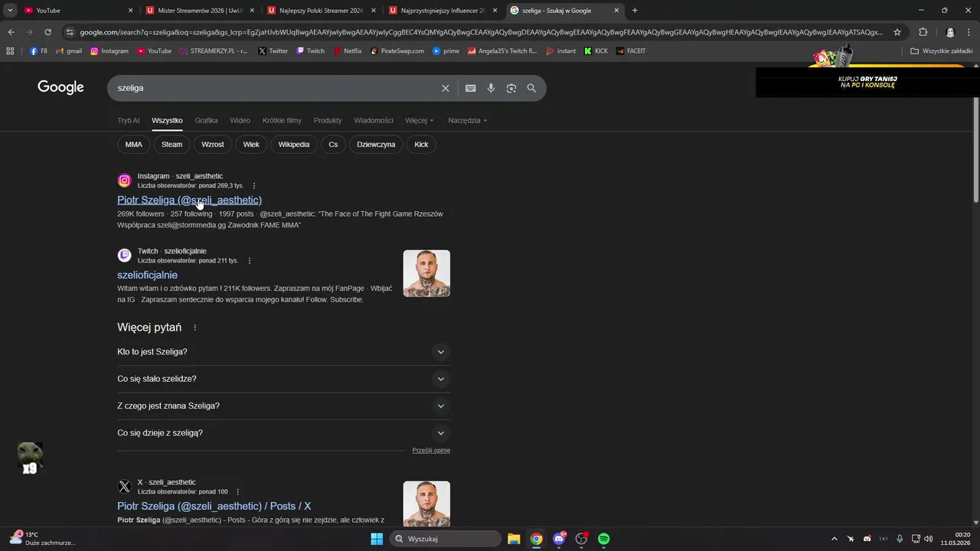The width and height of the screenshot is (980, 551).
Task: Open the Instagram bookmark
Action: pyautogui.click(x=109, y=51)
